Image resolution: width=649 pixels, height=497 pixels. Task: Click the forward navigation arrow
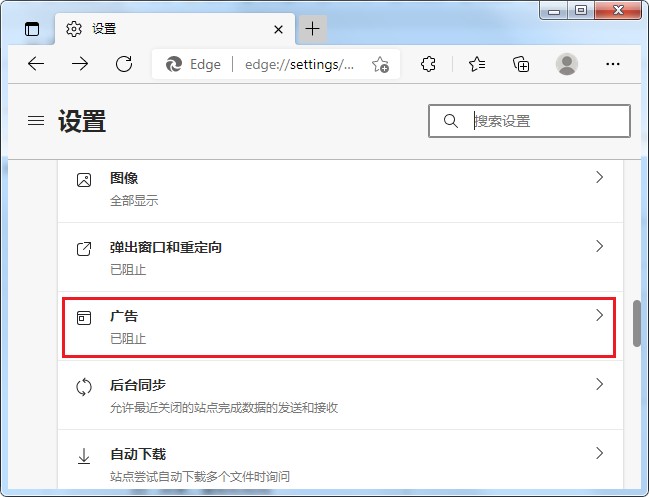pyautogui.click(x=80, y=64)
